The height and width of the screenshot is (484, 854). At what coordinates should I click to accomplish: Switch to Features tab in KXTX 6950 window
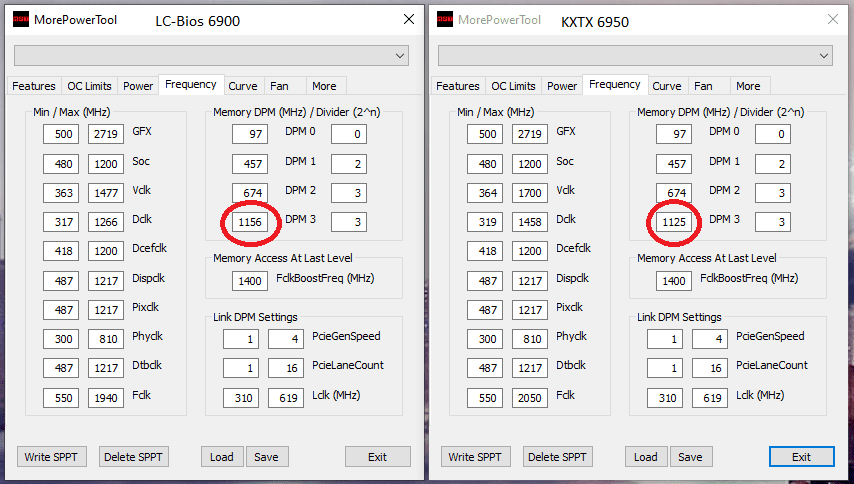pos(458,86)
